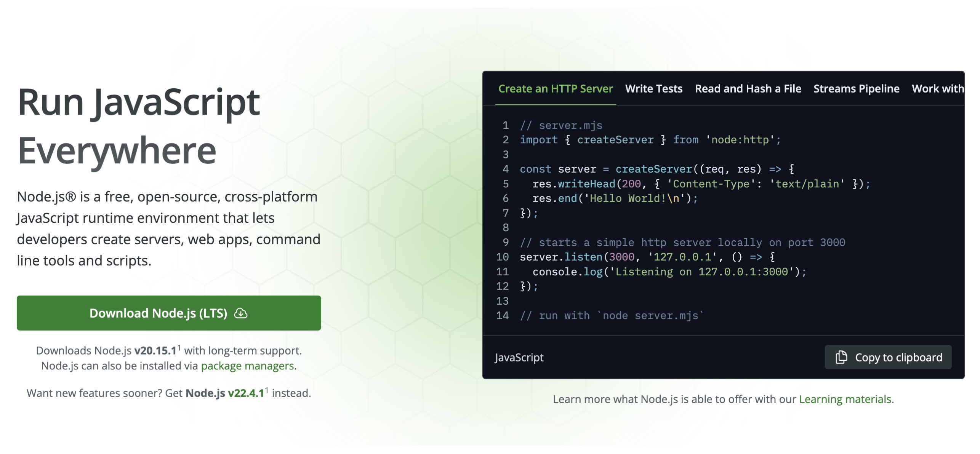The image size is (980, 454).
Task: Click the console.log('Listening on line
Action: tap(669, 272)
